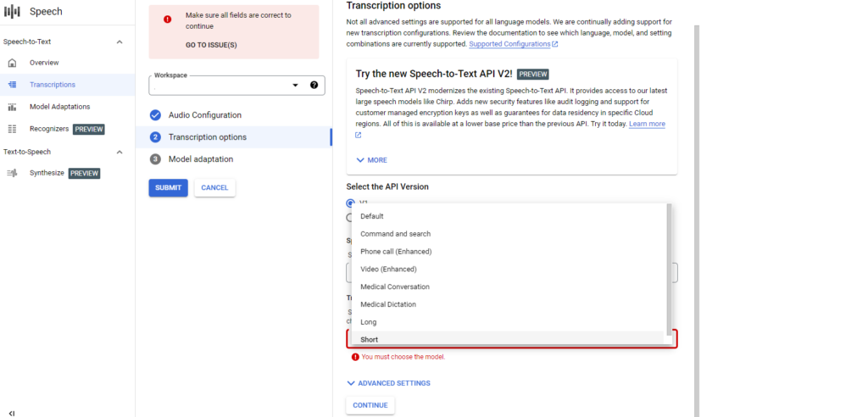The height and width of the screenshot is (417, 868).
Task: Click the Transcription options heading
Action: pyautogui.click(x=393, y=6)
